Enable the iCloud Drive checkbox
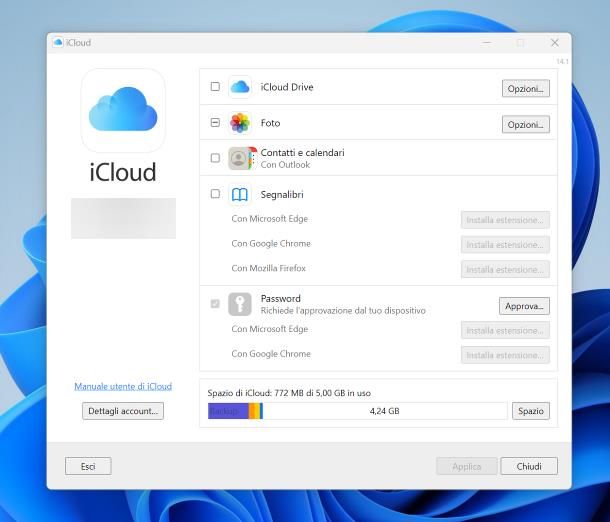 [x=215, y=87]
